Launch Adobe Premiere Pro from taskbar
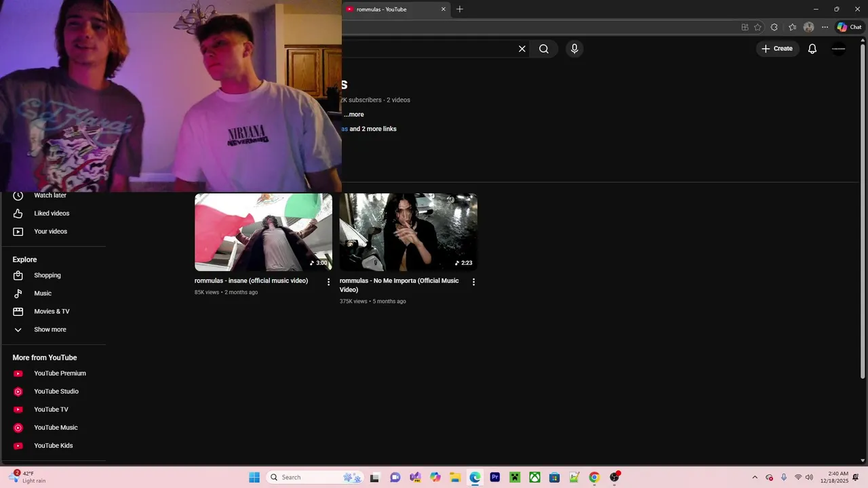Image resolution: width=868 pixels, height=488 pixels. click(495, 477)
